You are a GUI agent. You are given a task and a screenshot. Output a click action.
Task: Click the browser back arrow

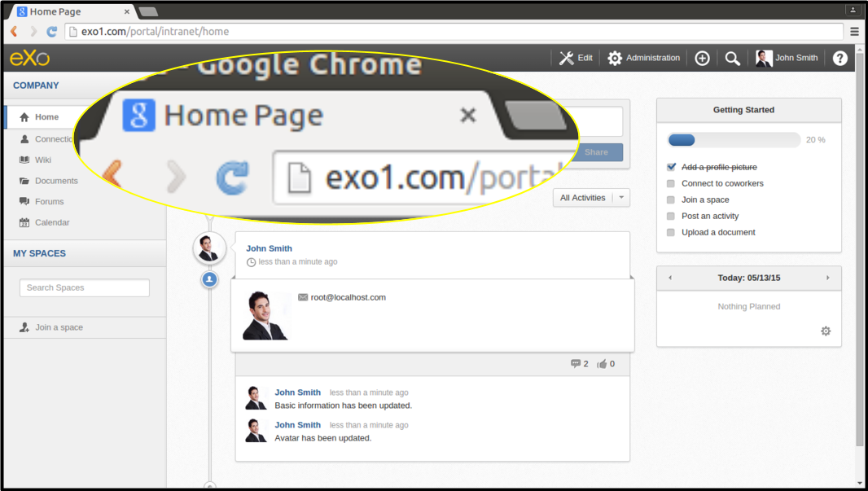tap(14, 32)
